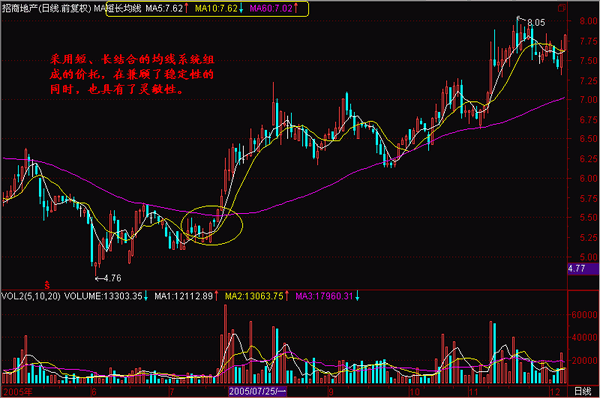Click the 20000 volume axis label

tap(585, 361)
